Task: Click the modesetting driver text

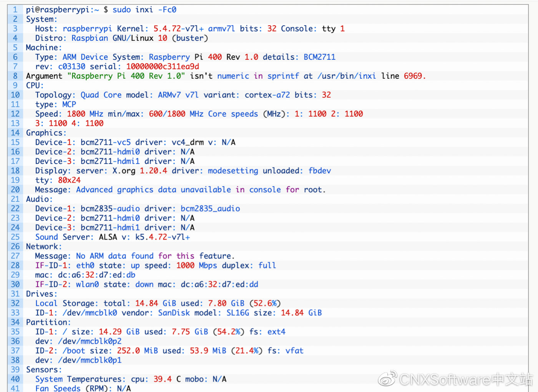Action: (233, 171)
